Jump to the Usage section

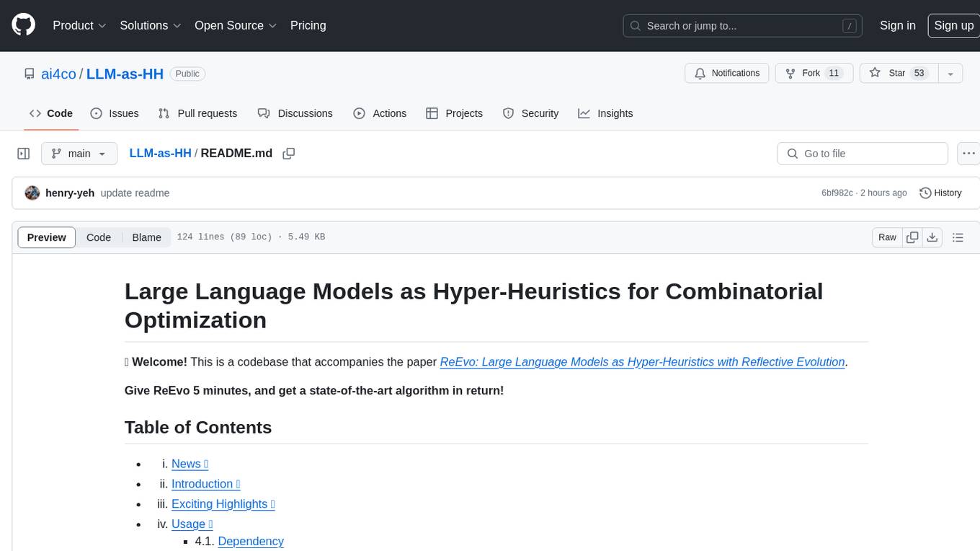tap(192, 524)
